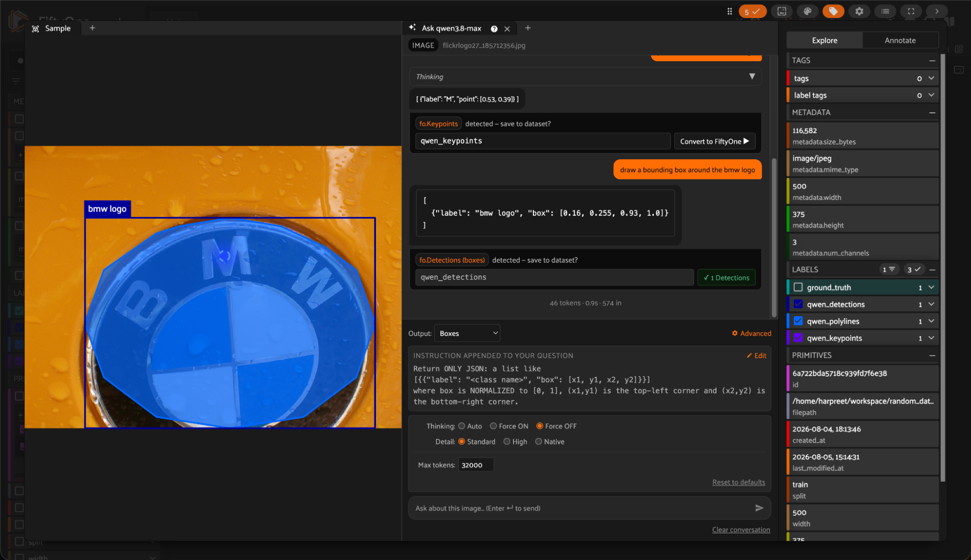Screen dimensions: 971x560
Task: Open Advanced settings gear link
Action: [751, 333]
